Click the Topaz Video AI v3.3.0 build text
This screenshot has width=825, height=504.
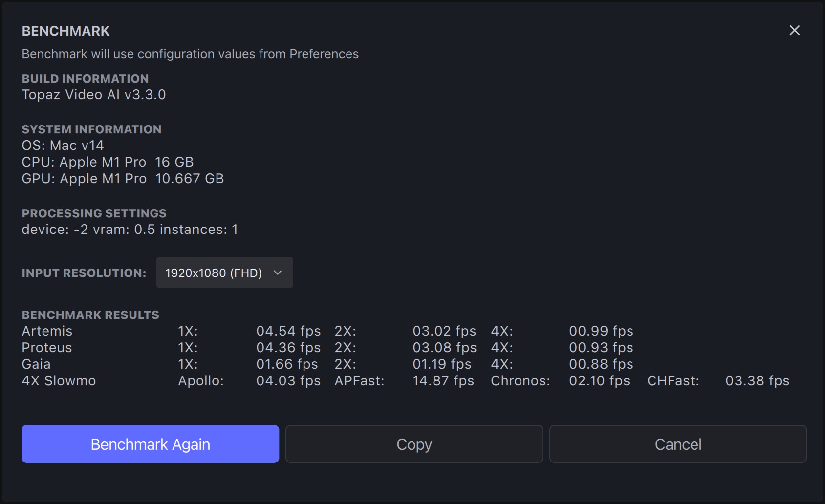point(94,95)
